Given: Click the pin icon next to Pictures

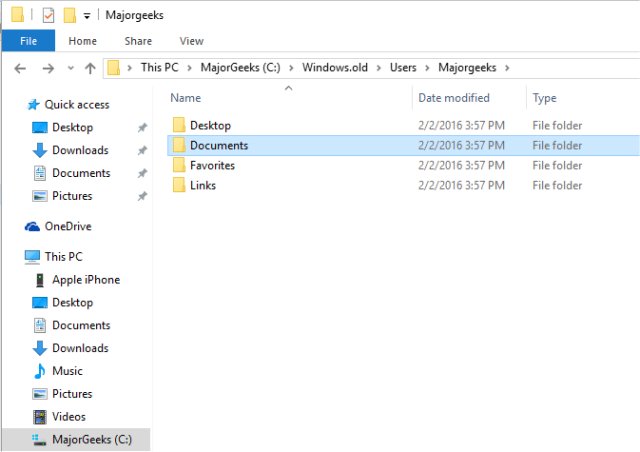Looking at the screenshot, I should tap(142, 196).
